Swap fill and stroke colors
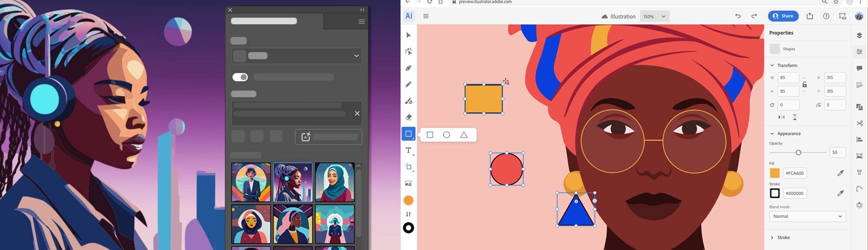 click(408, 214)
